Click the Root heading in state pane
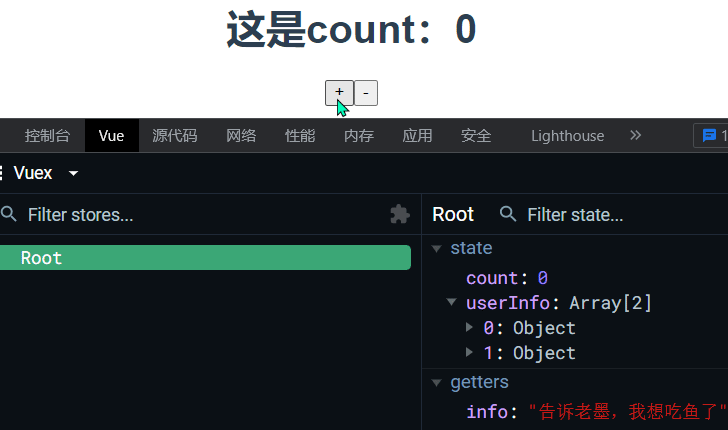This screenshot has height=430, width=728. [453, 215]
